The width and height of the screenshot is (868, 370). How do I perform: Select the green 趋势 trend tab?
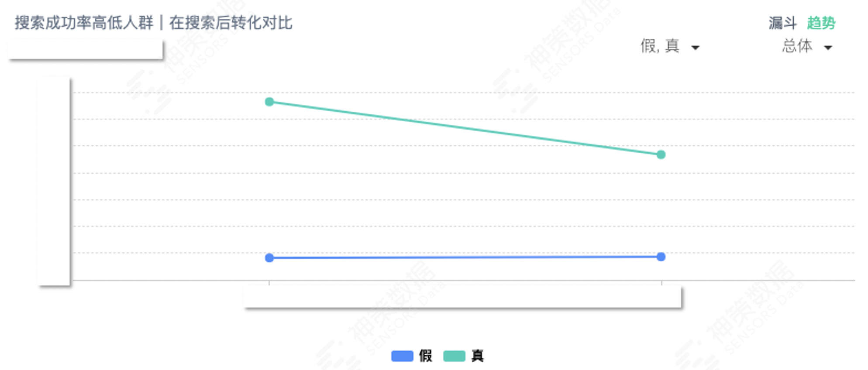[821, 23]
